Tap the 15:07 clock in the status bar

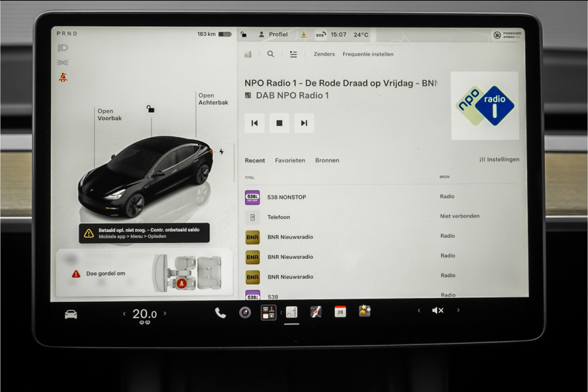338,35
